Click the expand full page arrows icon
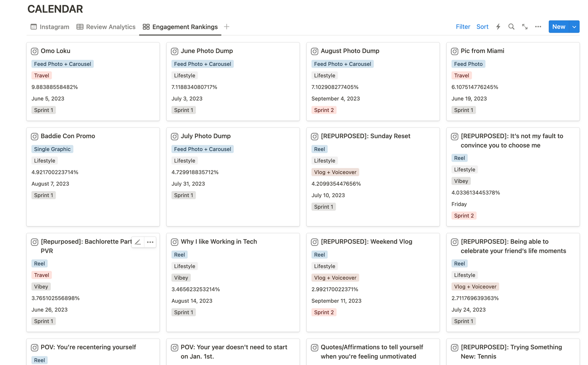 [x=525, y=27]
